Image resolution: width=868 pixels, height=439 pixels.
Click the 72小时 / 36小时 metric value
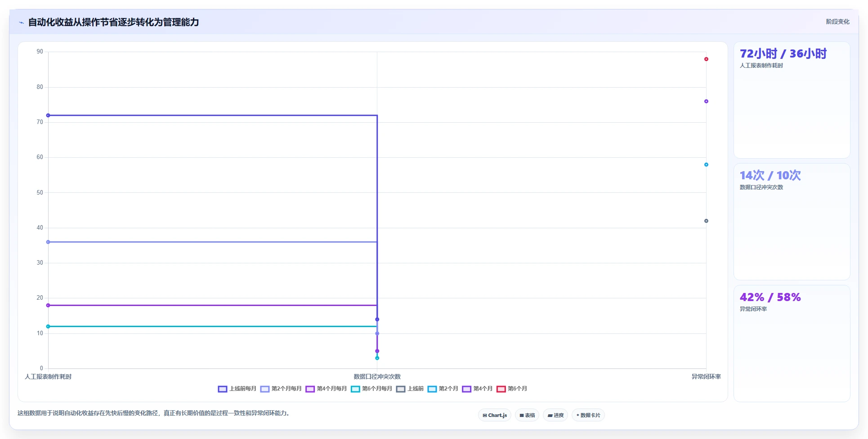(783, 54)
